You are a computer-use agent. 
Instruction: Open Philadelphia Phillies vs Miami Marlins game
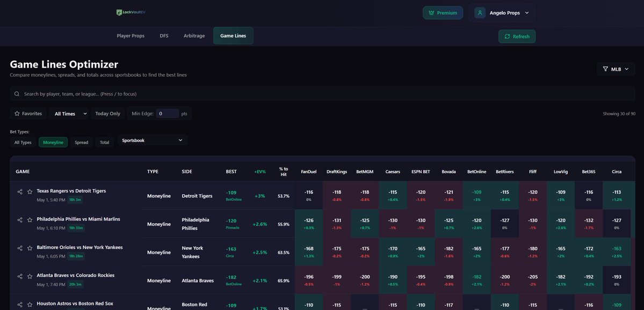point(78,219)
